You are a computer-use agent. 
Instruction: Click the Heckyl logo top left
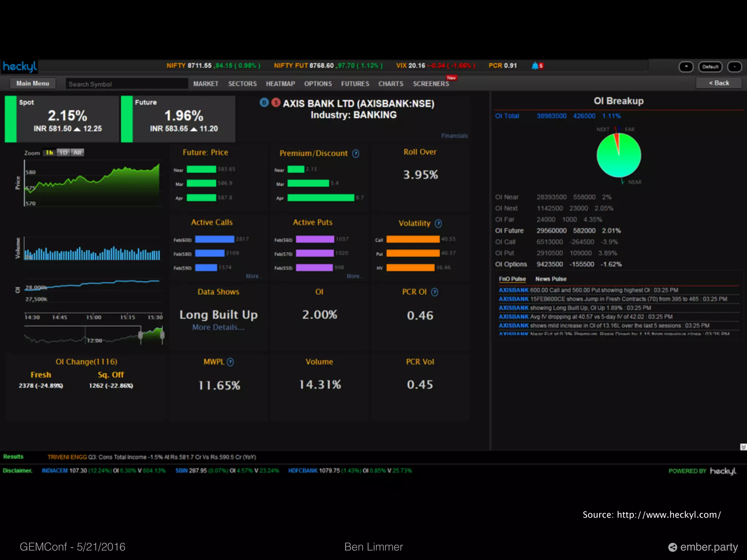click(x=20, y=66)
